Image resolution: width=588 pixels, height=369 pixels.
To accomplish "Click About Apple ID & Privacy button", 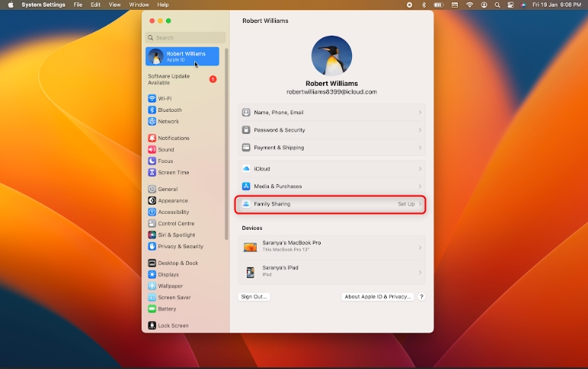I will point(378,297).
